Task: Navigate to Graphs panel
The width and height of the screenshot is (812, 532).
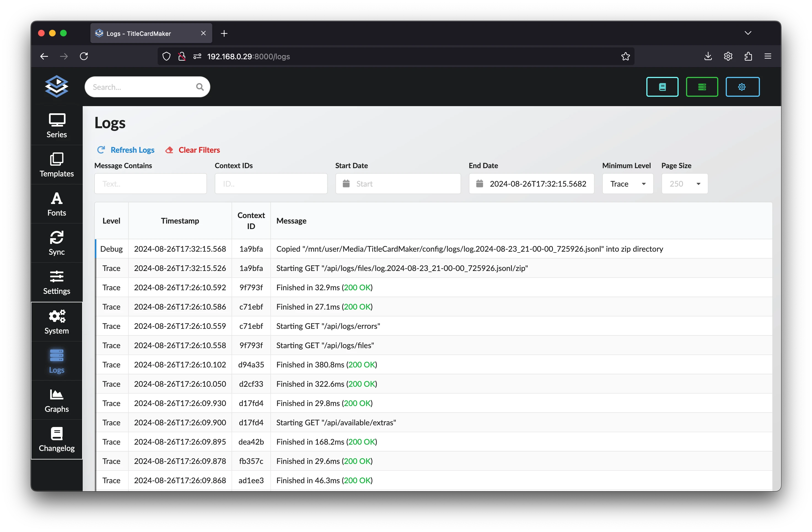Action: [x=57, y=400]
